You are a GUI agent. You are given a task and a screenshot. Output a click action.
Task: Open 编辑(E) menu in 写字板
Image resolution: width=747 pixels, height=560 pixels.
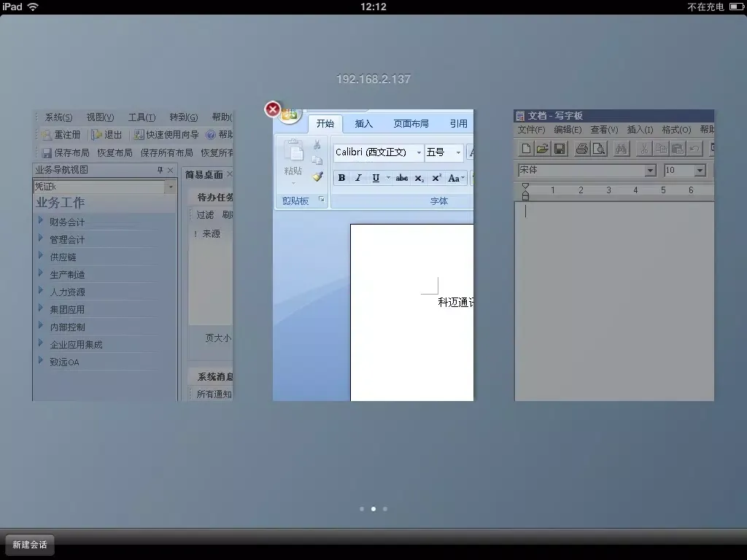568,130
